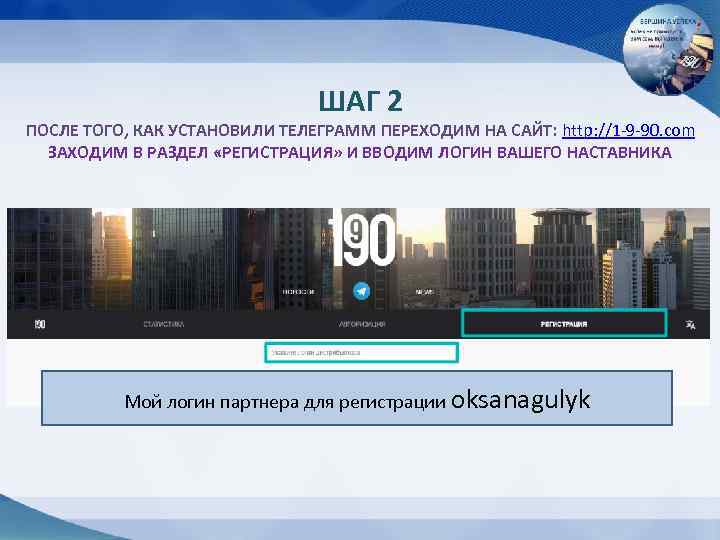Click the NEWS link right of the Telegram icon
The image size is (720, 540).
point(424,292)
